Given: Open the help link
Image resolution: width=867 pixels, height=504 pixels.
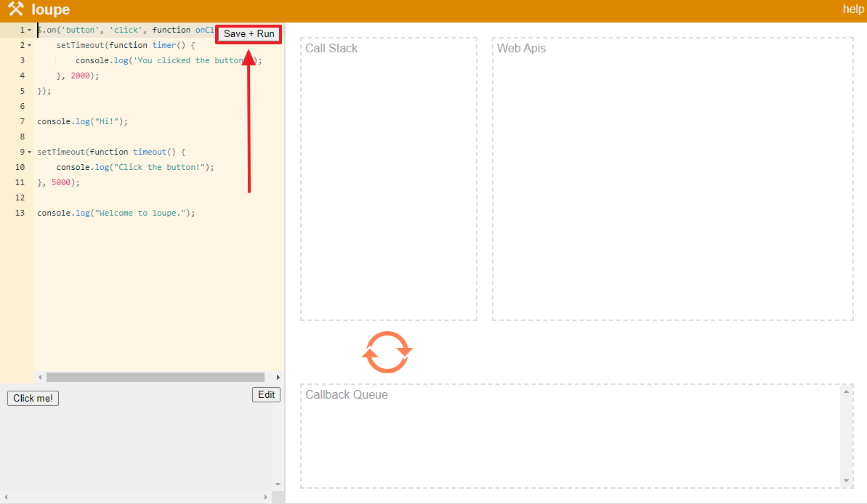Looking at the screenshot, I should (x=853, y=9).
